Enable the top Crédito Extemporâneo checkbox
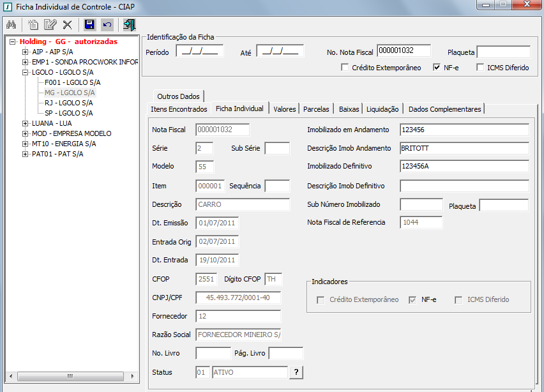Image resolution: width=544 pixels, height=392 pixels. [345, 67]
